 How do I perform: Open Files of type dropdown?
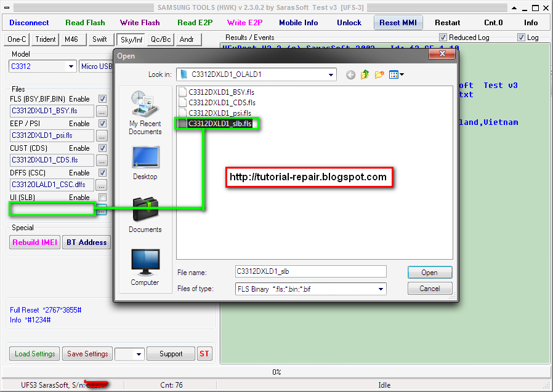click(381, 289)
